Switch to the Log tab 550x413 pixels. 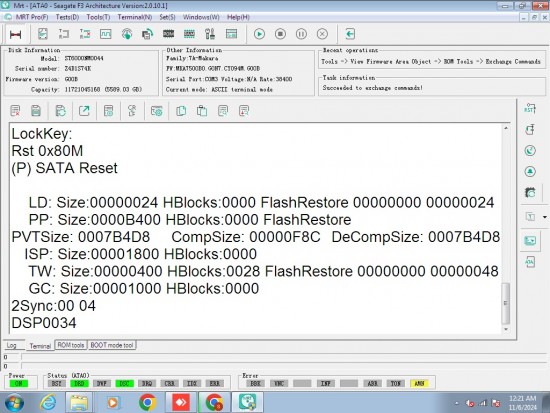pos(12,345)
